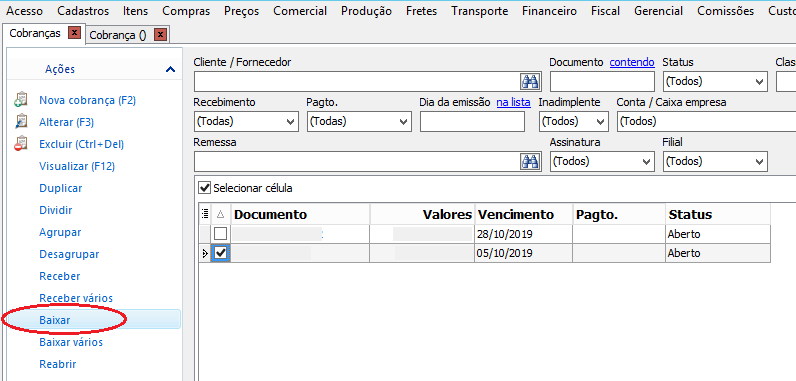Click the Receber action
The image size is (796, 381).
[x=59, y=276]
